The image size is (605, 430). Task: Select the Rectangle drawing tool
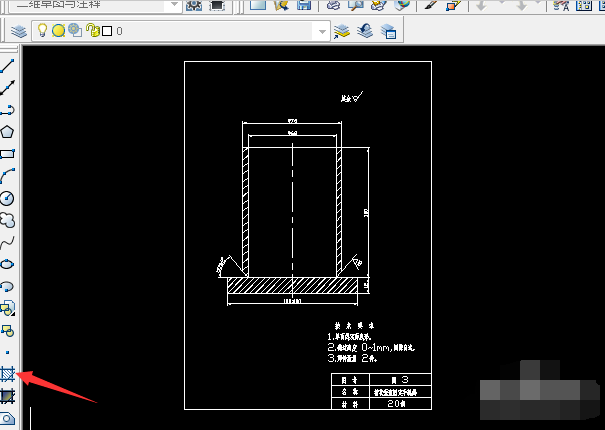tap(7, 154)
